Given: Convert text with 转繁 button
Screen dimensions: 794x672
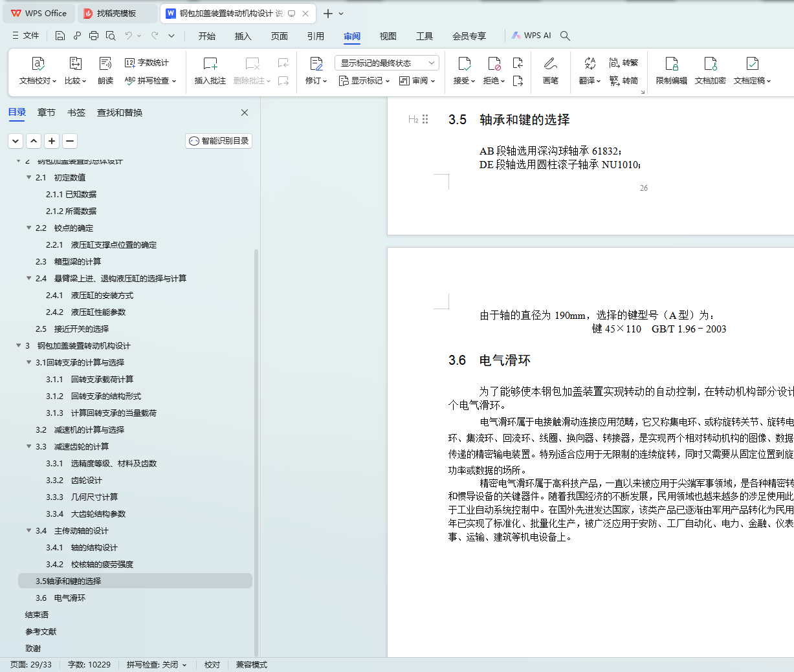Looking at the screenshot, I should (624, 63).
